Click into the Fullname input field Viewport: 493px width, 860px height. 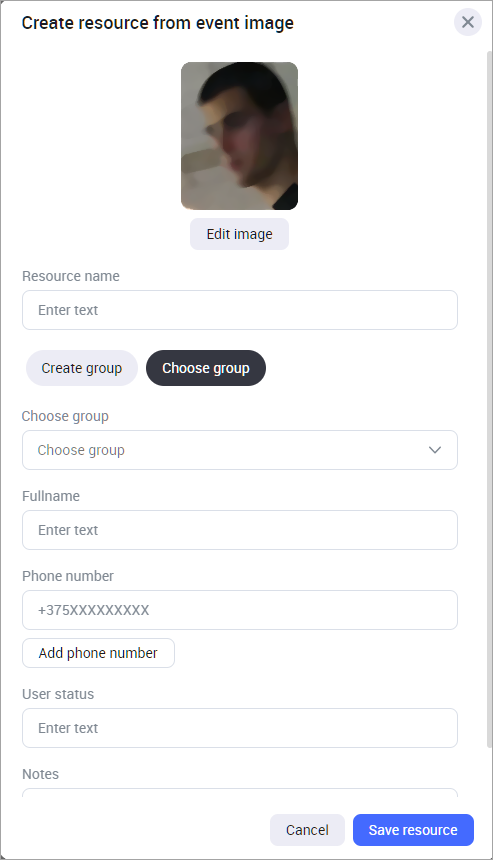(240, 530)
